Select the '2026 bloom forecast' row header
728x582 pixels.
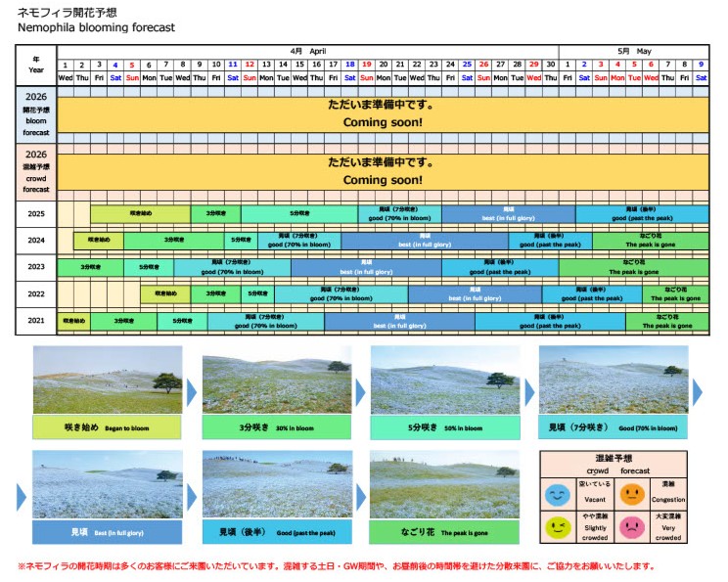pos(36,114)
